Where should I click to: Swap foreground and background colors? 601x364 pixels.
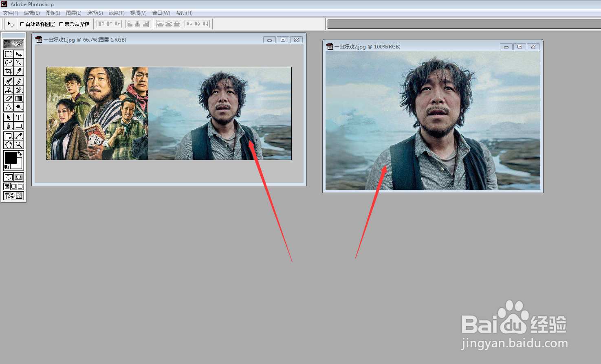coord(20,153)
